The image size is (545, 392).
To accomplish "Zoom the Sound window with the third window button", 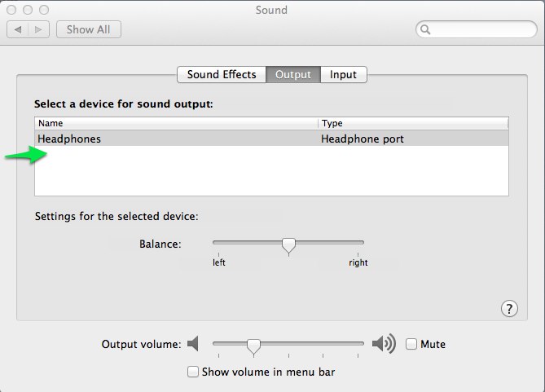I will (x=44, y=10).
